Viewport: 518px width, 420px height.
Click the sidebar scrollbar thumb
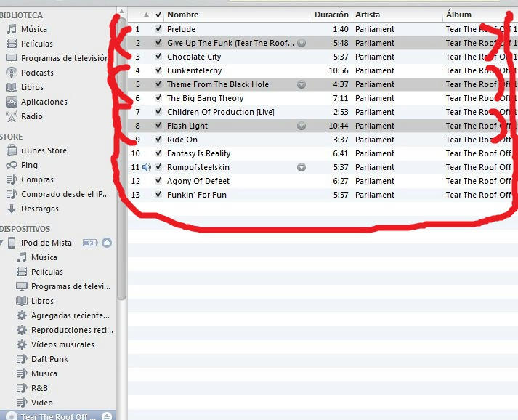point(121,158)
